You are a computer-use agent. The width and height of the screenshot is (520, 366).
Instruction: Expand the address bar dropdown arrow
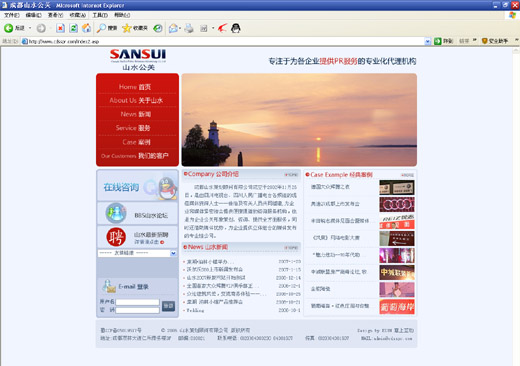coord(428,41)
